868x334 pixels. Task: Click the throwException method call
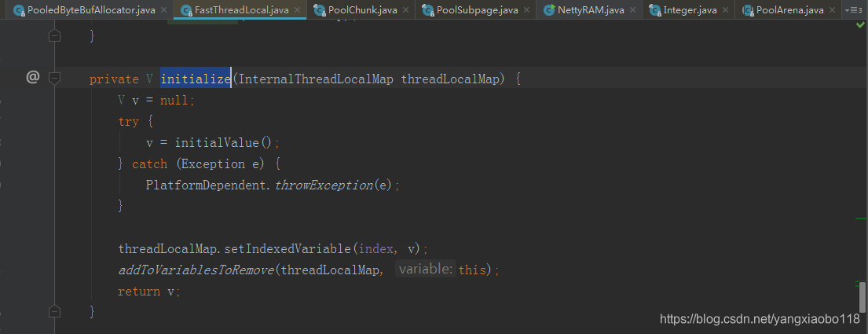324,185
